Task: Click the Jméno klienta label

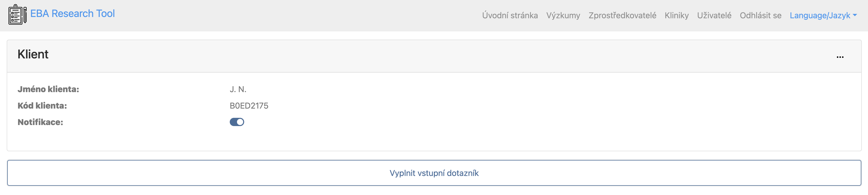Action: 48,89
